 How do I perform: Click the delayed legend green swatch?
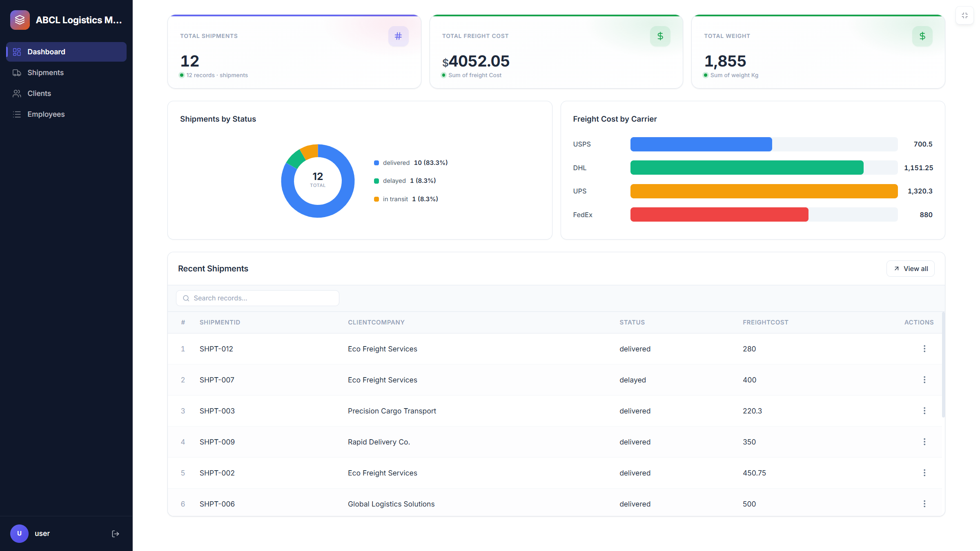376,181
